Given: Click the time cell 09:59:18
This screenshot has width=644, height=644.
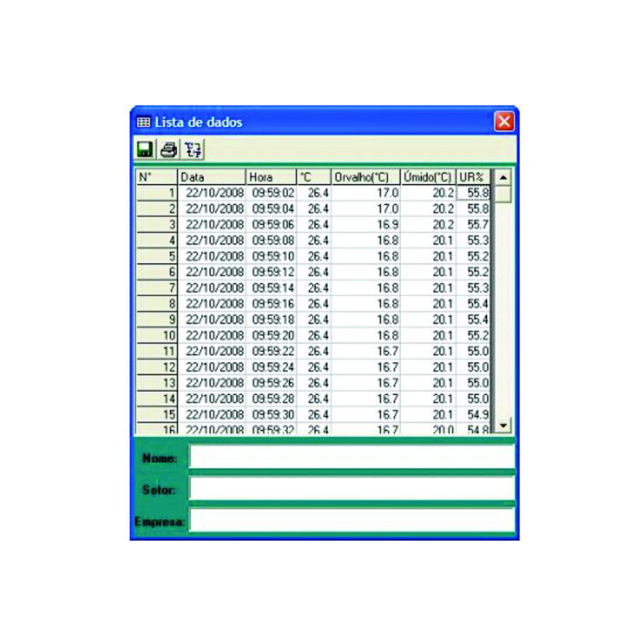Looking at the screenshot, I should 271,319.
